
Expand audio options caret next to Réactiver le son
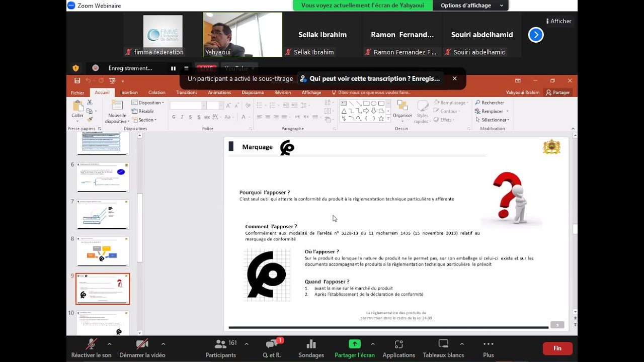(109, 344)
